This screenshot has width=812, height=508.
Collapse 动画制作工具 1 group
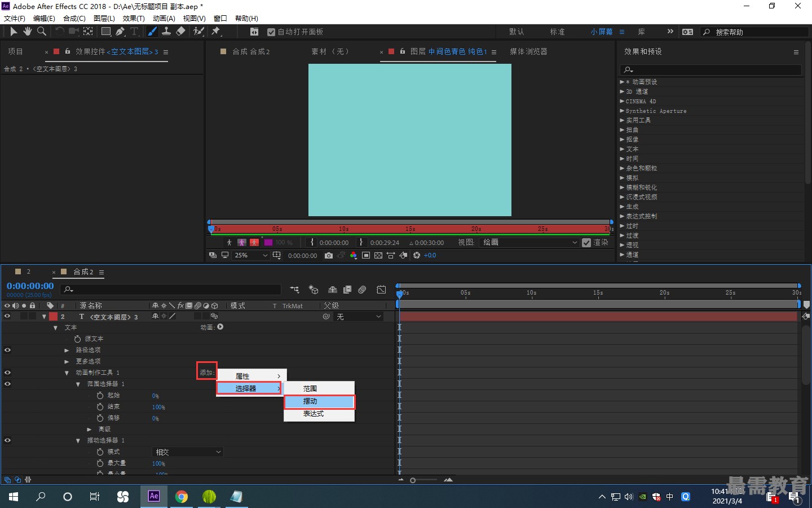(x=67, y=373)
